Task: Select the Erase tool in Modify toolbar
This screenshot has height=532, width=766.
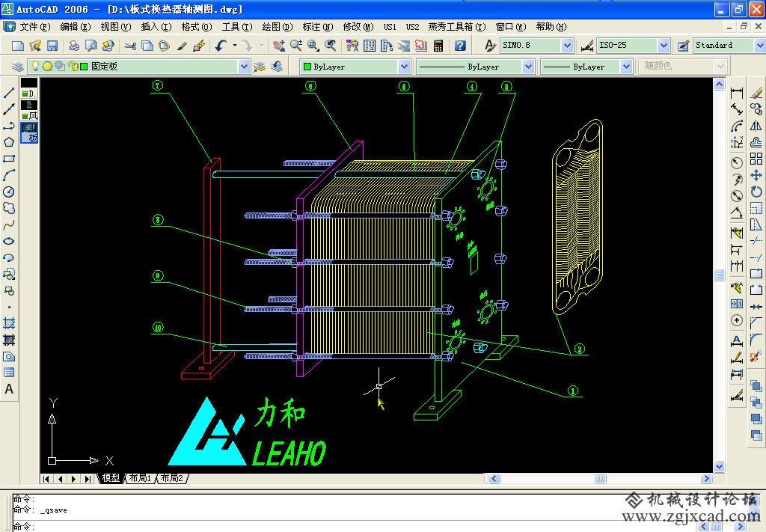Action: tap(756, 93)
